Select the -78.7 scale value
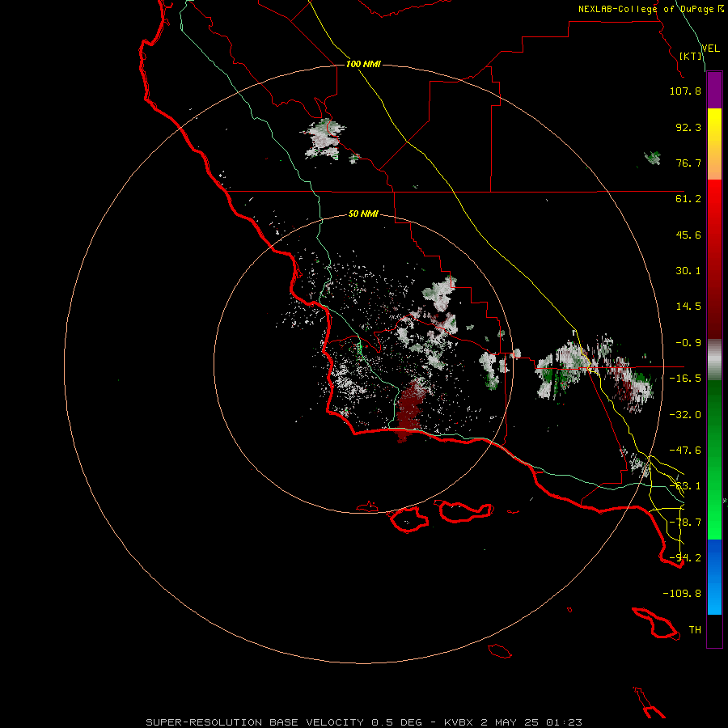 click(685, 523)
